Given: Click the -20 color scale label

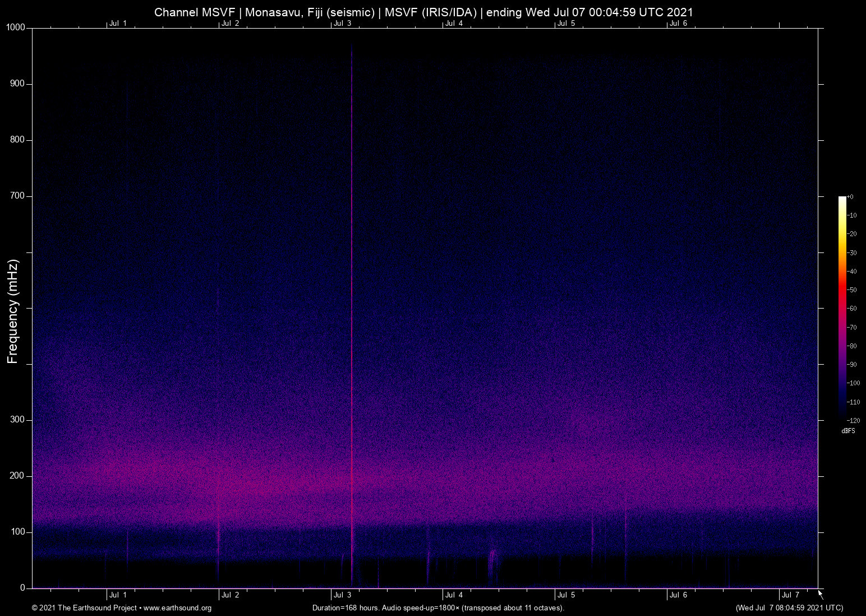Looking at the screenshot, I should click(x=851, y=234).
